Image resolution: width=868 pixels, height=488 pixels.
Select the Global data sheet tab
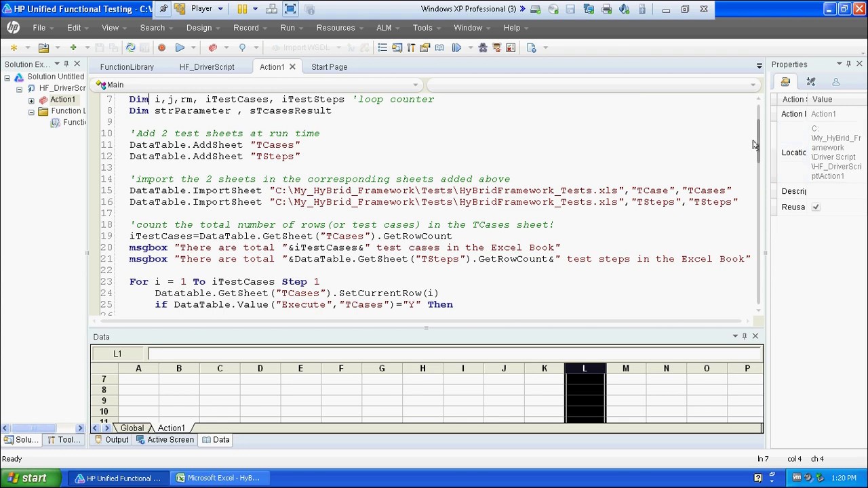[132, 428]
